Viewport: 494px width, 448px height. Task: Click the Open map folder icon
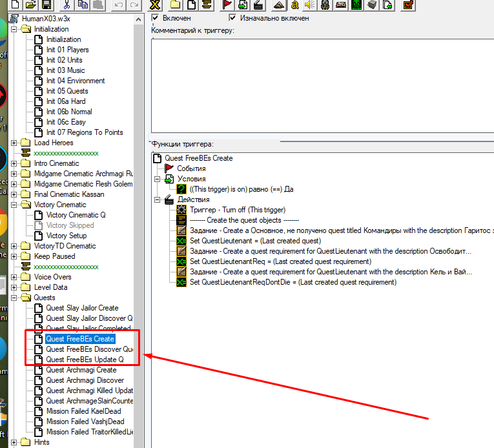[31, 5]
